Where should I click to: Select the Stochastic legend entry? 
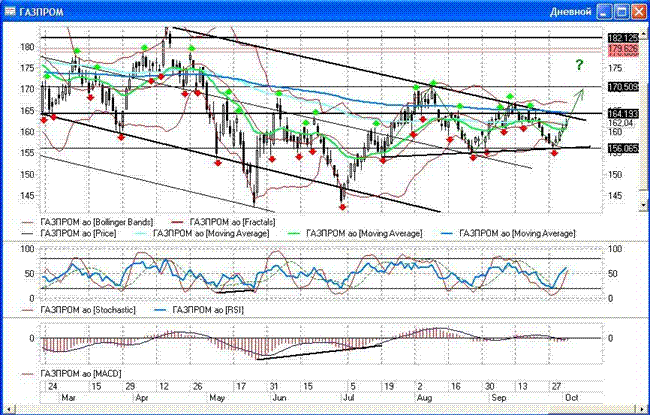(78, 310)
